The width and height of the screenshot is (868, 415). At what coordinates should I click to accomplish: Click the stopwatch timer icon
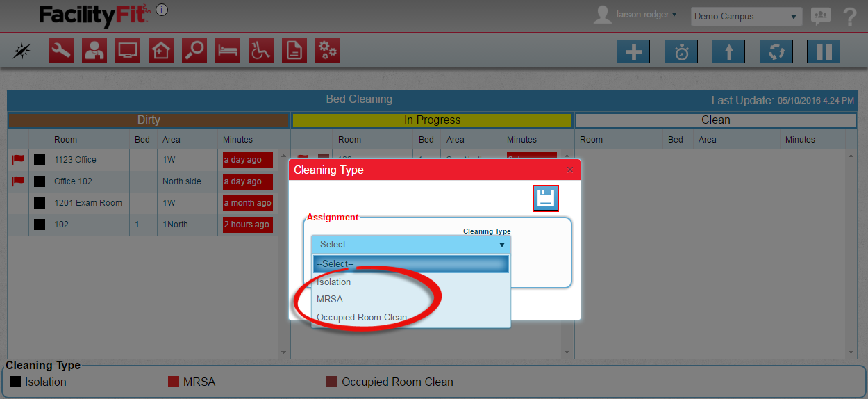click(x=681, y=52)
